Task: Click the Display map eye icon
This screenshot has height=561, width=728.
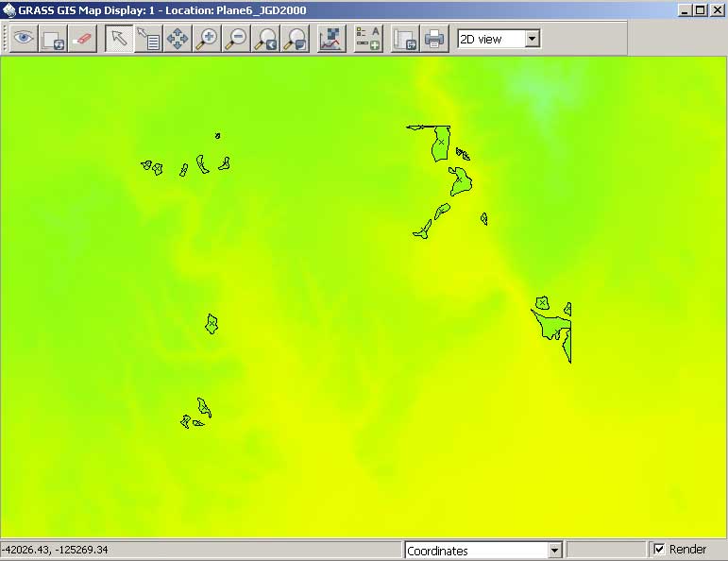Action: (x=24, y=39)
